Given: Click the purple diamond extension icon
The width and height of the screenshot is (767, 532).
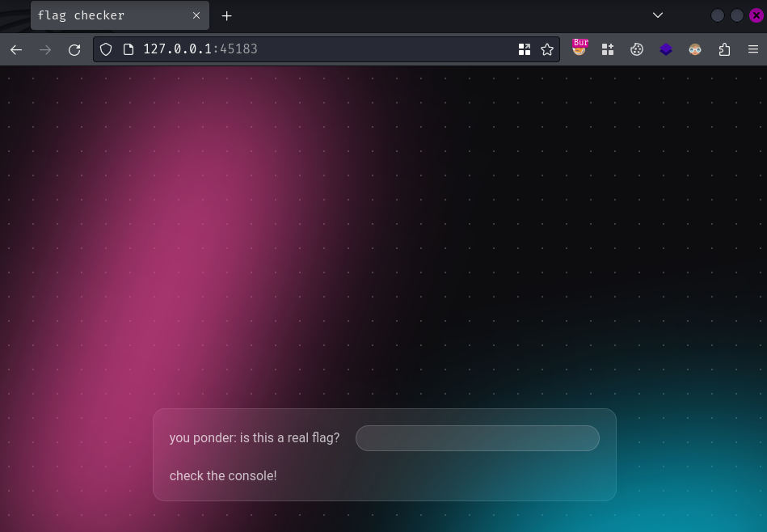Looking at the screenshot, I should 666,49.
